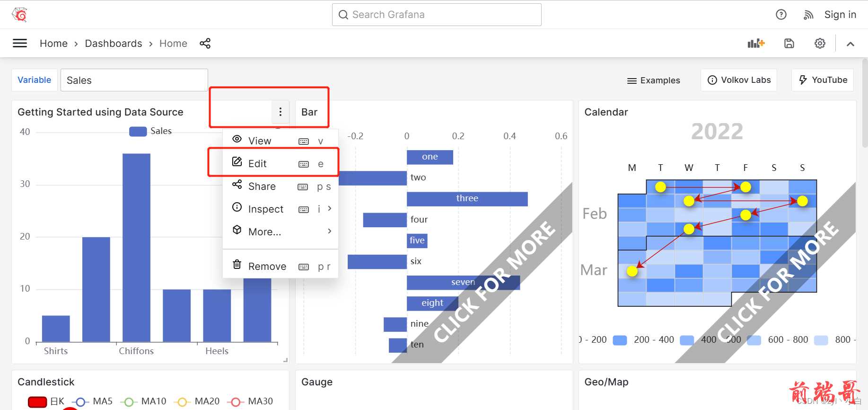Click the Candlestick panel title
This screenshot has height=410, width=868.
pos(46,382)
